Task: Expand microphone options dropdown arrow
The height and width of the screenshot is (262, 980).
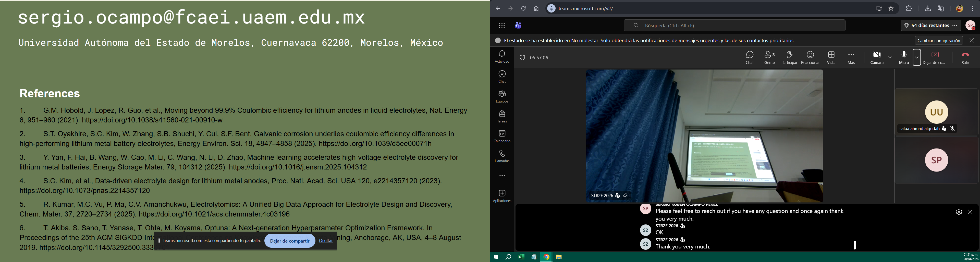Action: click(x=917, y=58)
